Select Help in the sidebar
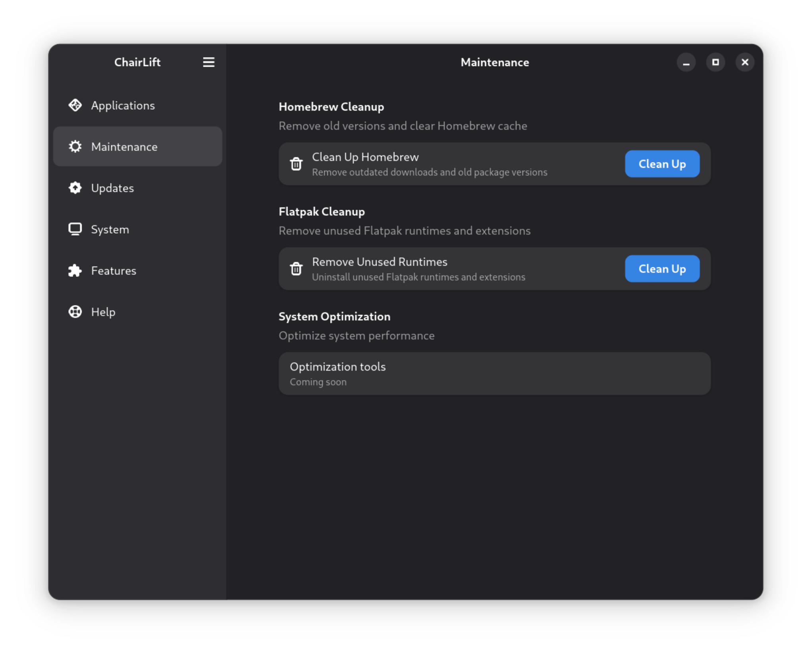Viewport: 812px width, 653px height. tap(137, 312)
